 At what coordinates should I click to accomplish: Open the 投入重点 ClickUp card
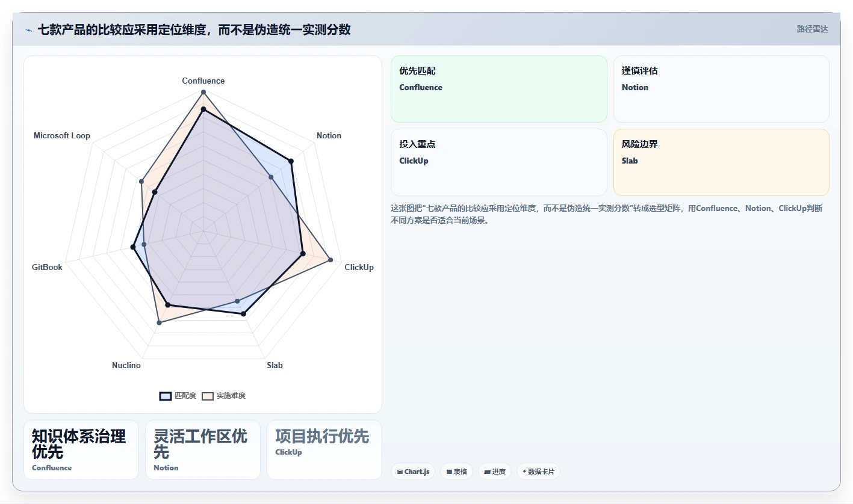tap(499, 162)
